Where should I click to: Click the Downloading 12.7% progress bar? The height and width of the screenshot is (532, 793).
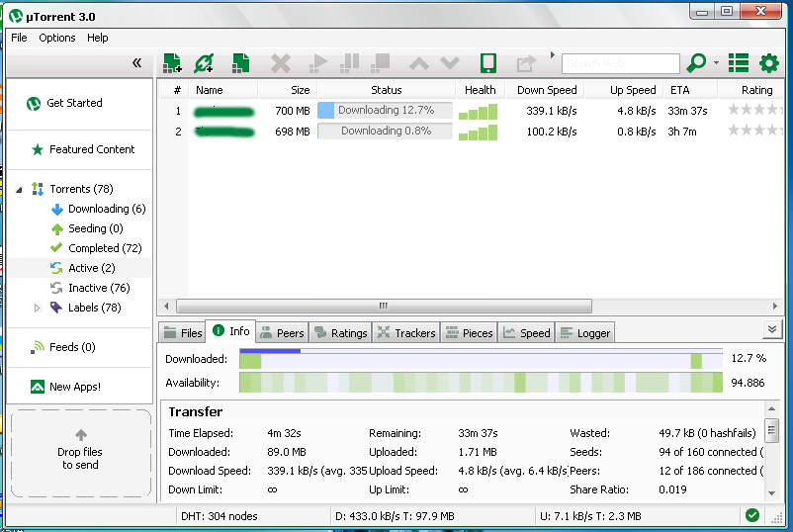point(385,110)
